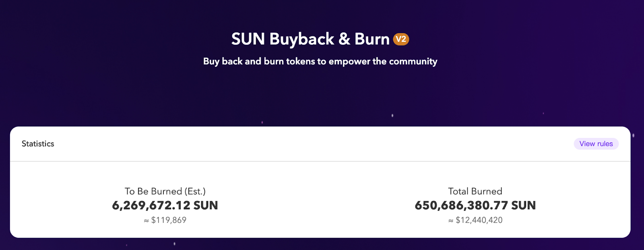The image size is (644, 250).
Task: Click the 650,686,380.77 total burned figure
Action: [x=461, y=205]
